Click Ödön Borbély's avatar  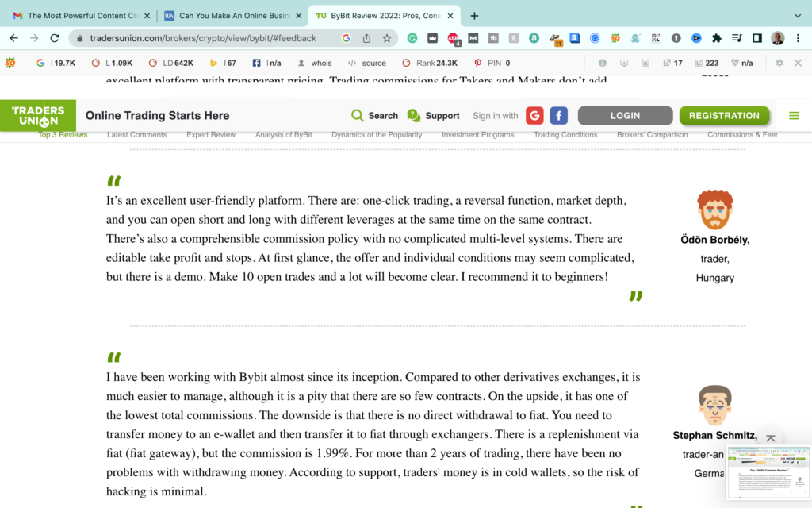point(714,210)
